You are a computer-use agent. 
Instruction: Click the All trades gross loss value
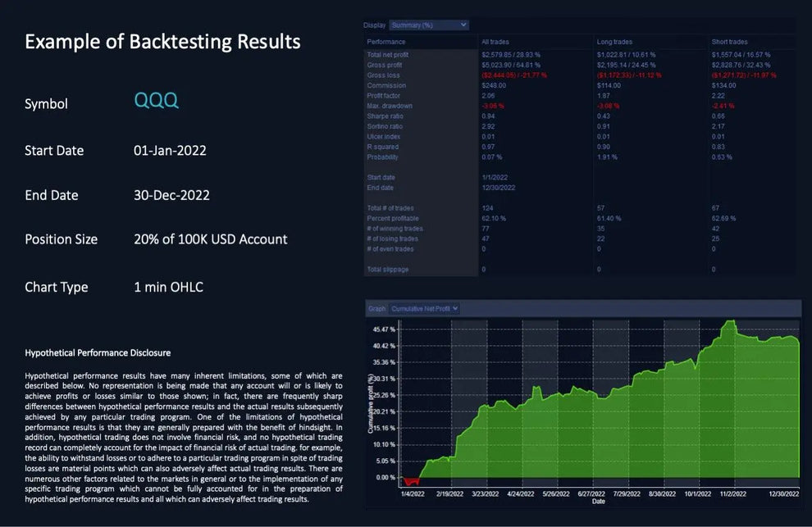click(514, 75)
